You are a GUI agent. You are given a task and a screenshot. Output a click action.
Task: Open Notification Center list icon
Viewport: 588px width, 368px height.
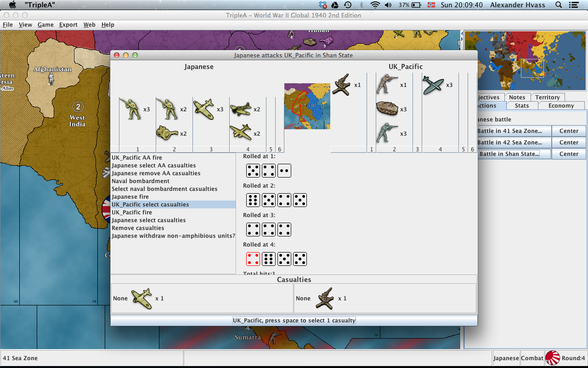[573, 5]
